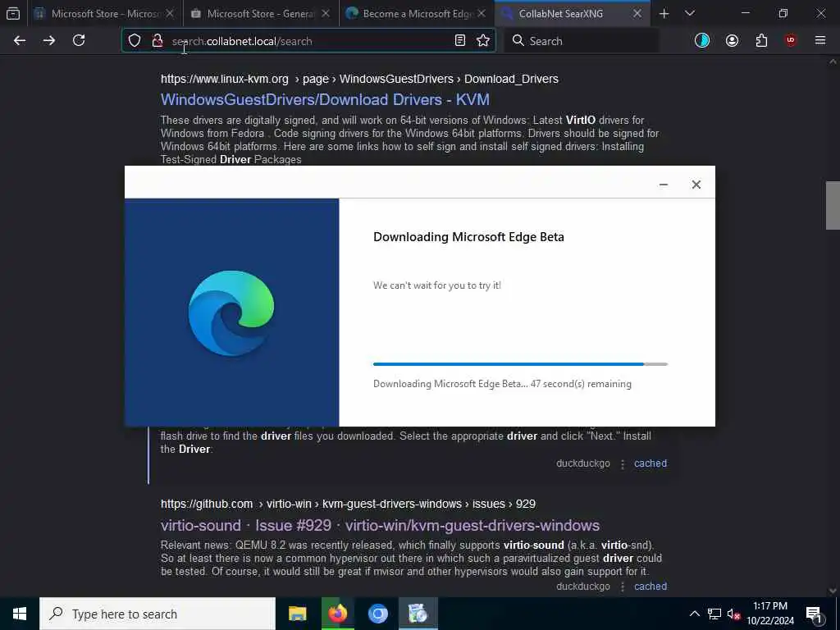Click the Downloading Microsoft Edge Beta heading

[468, 237]
